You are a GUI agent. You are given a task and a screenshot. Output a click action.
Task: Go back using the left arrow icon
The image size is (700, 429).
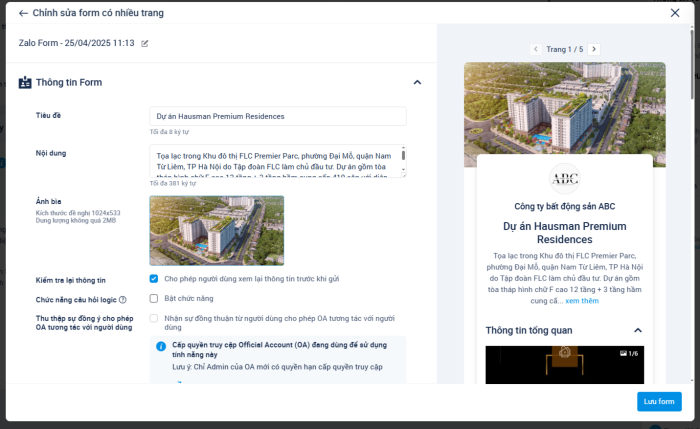(x=23, y=13)
